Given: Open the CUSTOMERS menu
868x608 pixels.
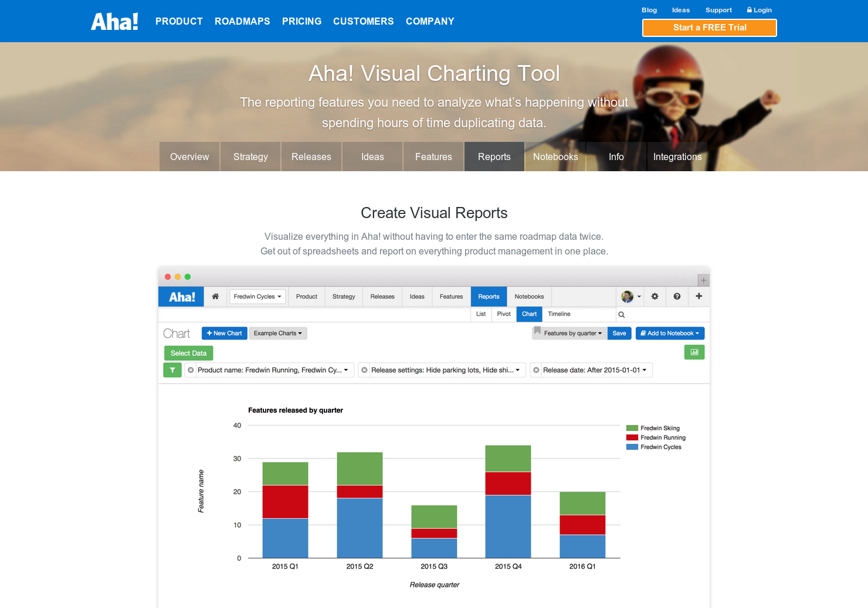Looking at the screenshot, I should coord(364,22).
